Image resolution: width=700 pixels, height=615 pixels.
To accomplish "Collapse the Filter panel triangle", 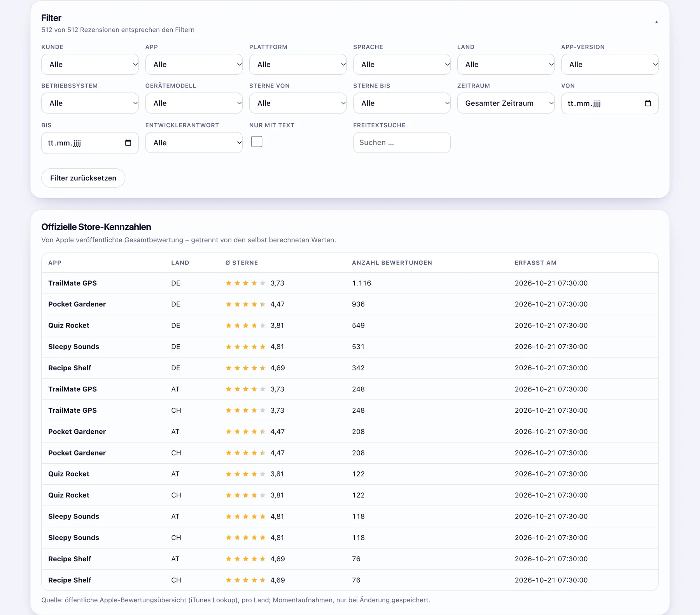I will (656, 22).
